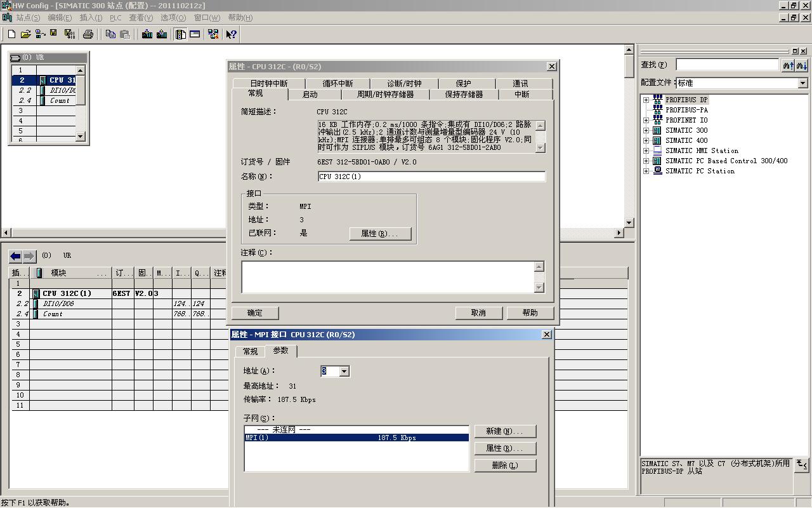Click the catalog 查找 search field
Screen dimensions: 812x508
point(727,65)
